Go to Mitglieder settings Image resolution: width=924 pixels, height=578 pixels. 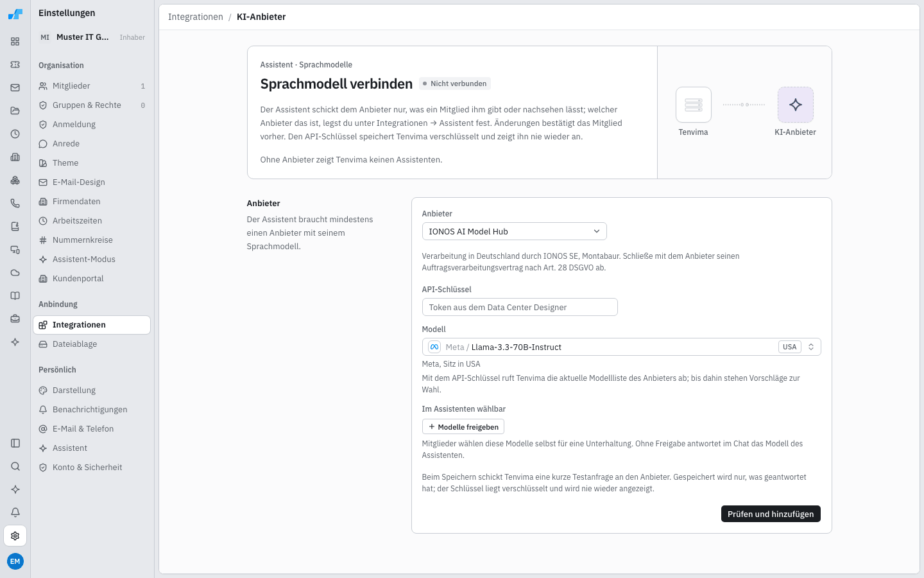pyautogui.click(x=92, y=86)
